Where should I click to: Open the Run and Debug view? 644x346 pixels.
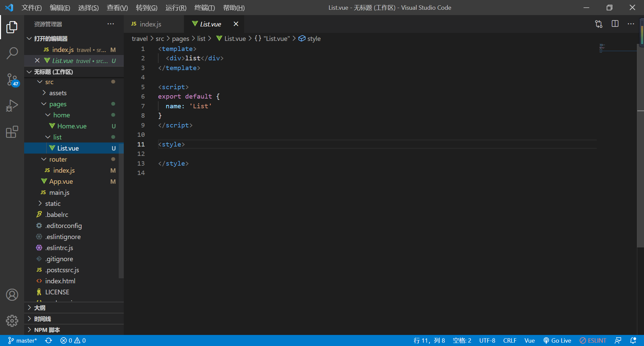point(12,106)
